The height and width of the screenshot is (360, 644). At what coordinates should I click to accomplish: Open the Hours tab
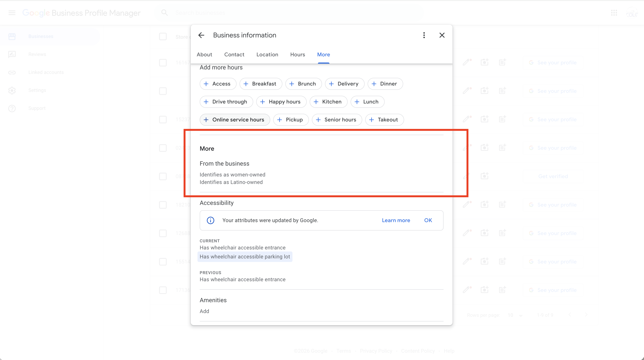pyautogui.click(x=298, y=54)
